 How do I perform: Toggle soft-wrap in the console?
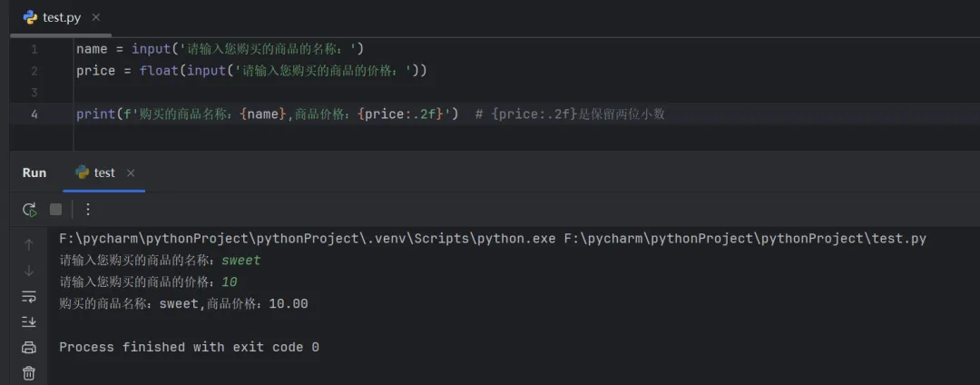coord(29,296)
